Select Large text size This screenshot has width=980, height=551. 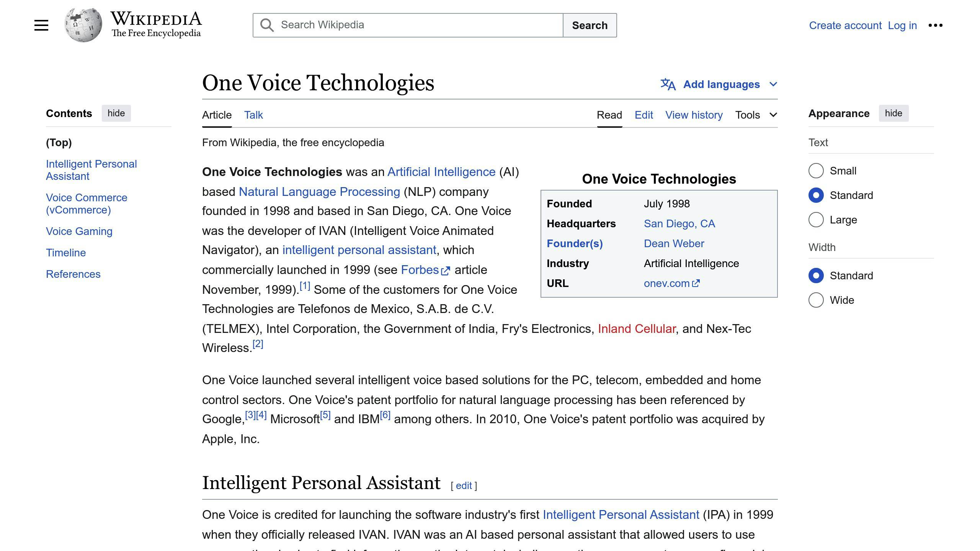click(x=816, y=220)
